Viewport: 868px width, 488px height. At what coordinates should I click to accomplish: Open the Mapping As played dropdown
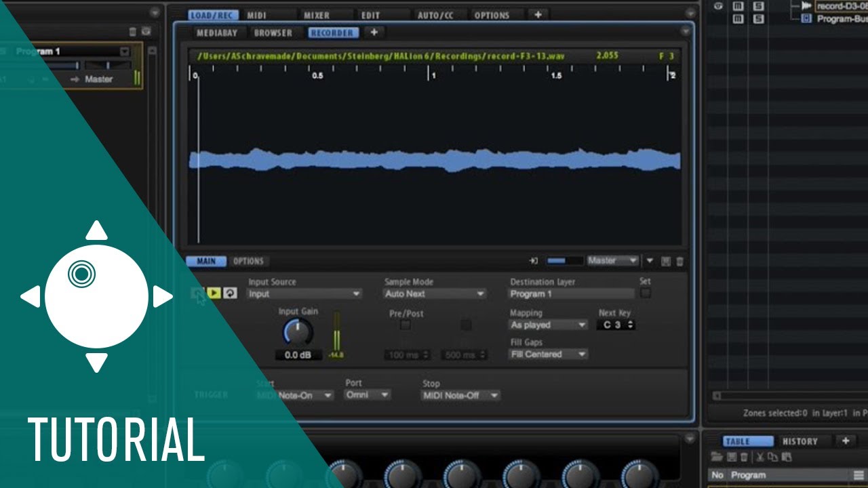(548, 325)
